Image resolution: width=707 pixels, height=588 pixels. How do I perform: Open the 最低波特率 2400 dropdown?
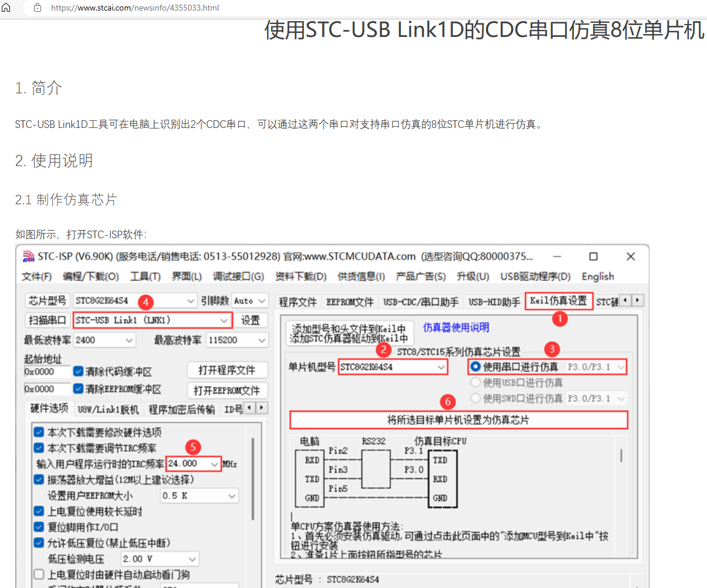point(104,340)
